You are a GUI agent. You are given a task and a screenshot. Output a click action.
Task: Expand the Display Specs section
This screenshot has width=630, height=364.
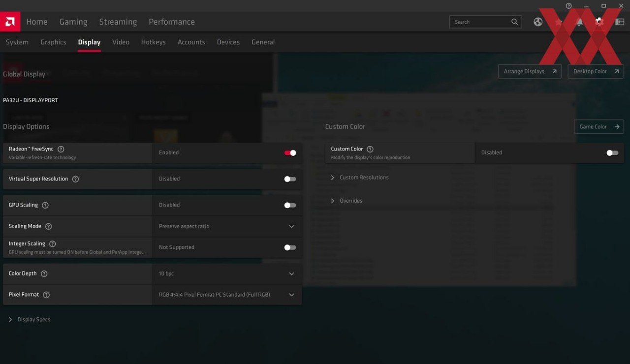click(30, 320)
